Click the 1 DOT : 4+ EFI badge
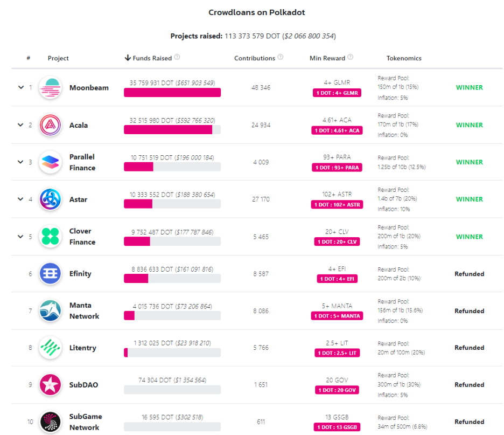 coord(337,279)
